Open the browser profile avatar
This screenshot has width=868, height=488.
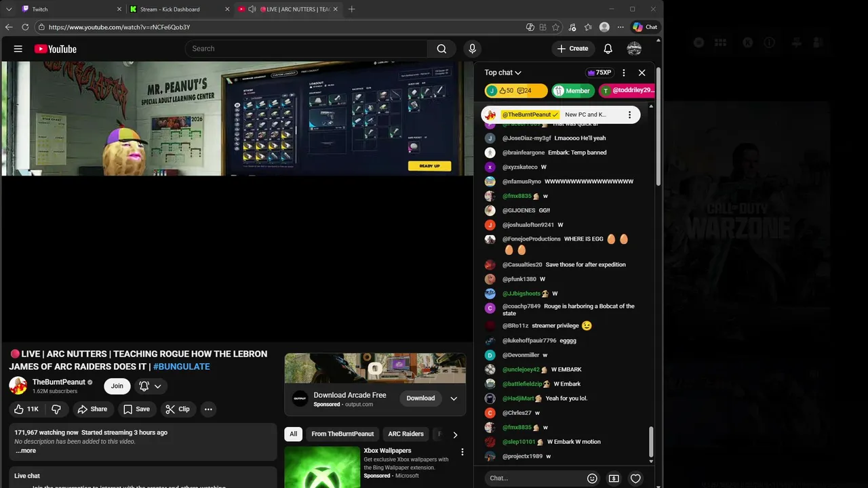click(x=604, y=27)
